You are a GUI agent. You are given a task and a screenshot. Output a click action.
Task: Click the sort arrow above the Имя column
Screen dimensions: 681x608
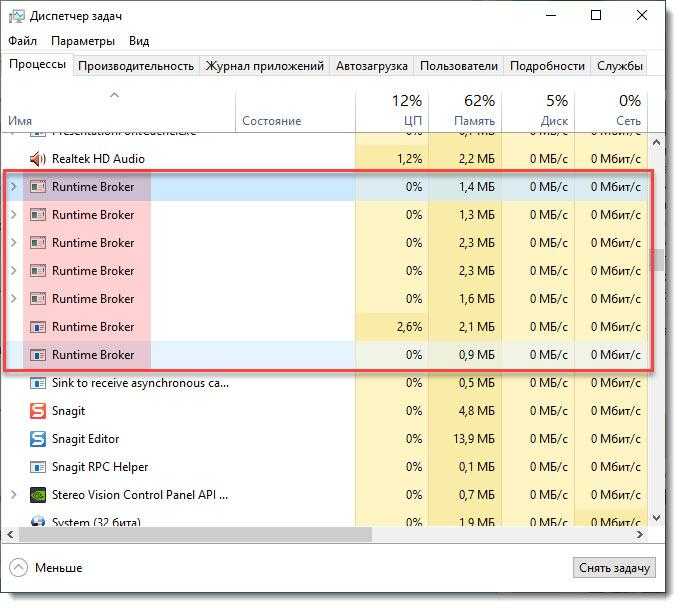point(114,95)
